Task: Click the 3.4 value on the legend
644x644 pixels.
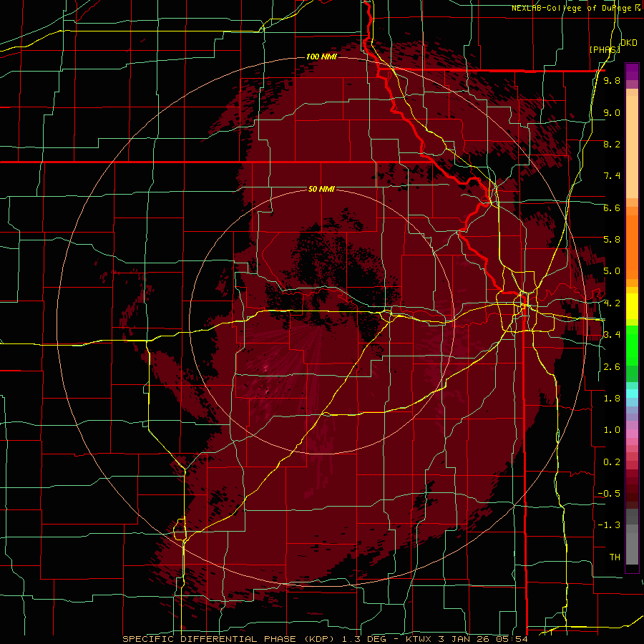Action: click(x=612, y=335)
